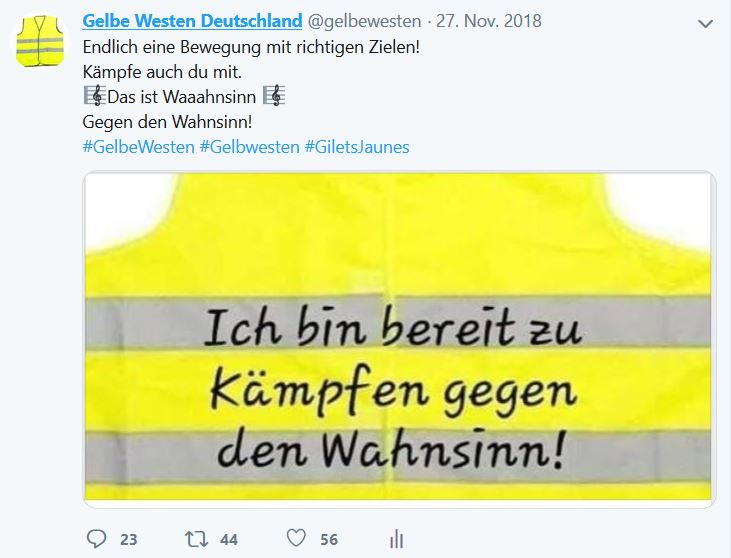Open the 27. Nov. 2018 timestamp
Screen dimensions: 731x558
tap(489, 21)
